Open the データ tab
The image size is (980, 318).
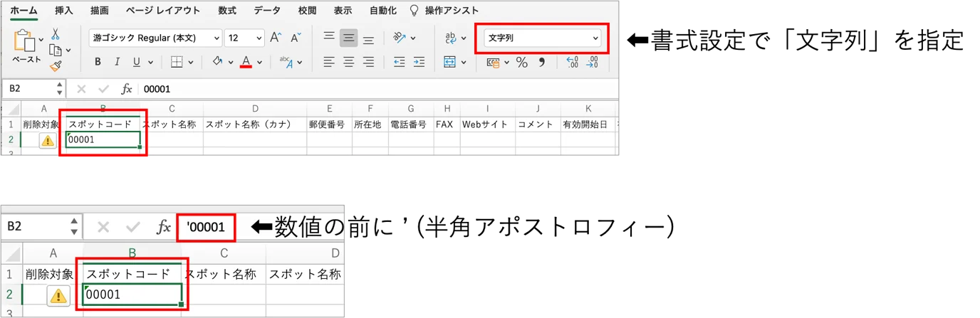coord(267,11)
